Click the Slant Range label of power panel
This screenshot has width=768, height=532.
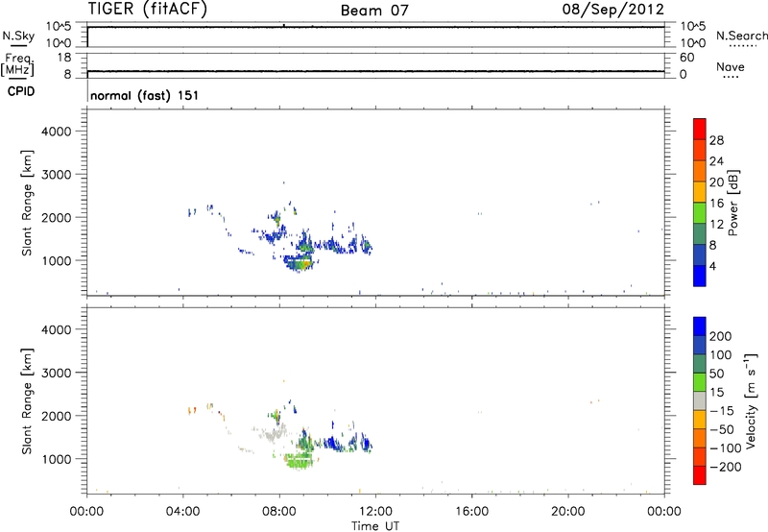(x=27, y=203)
